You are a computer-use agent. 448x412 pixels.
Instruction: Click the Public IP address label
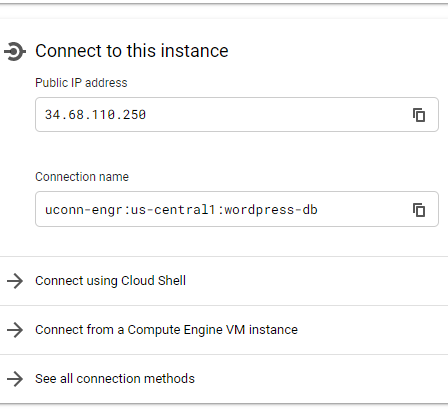[81, 83]
